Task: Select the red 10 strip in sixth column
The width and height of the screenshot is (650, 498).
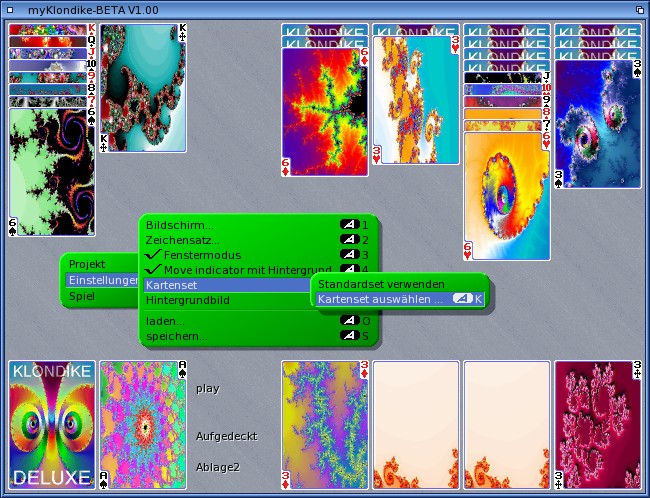Action: coord(507,90)
